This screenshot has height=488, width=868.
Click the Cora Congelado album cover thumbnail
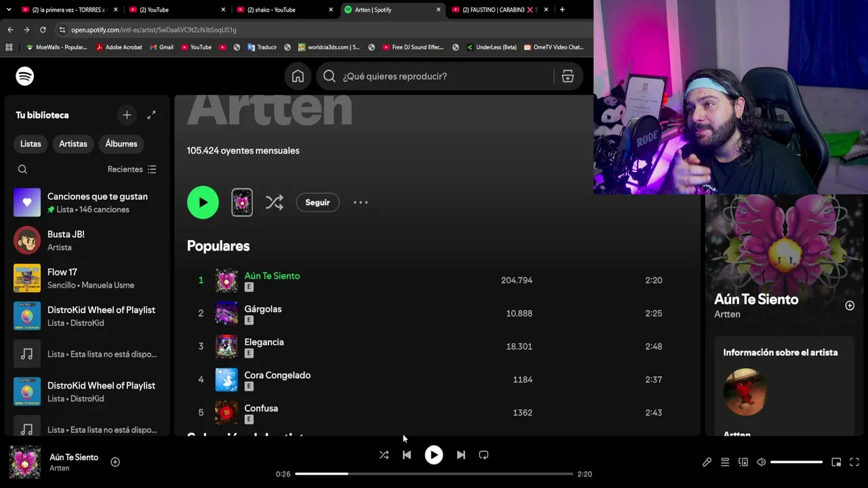[226, 380]
